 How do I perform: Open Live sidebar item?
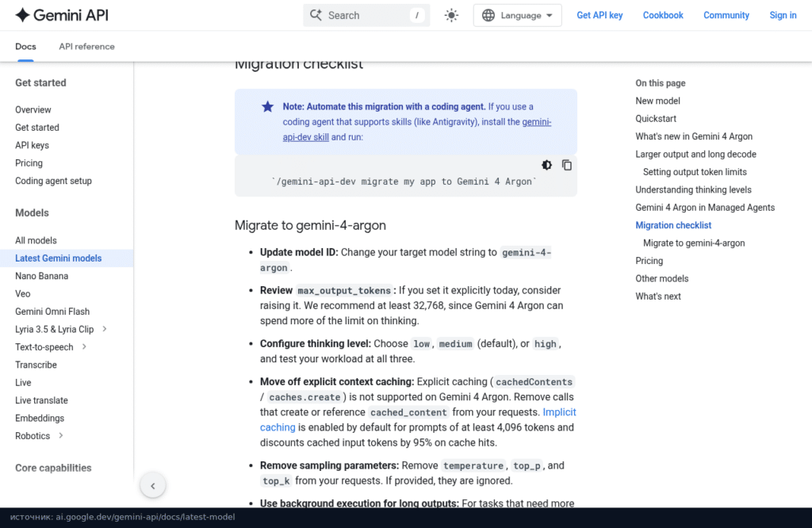(23, 383)
